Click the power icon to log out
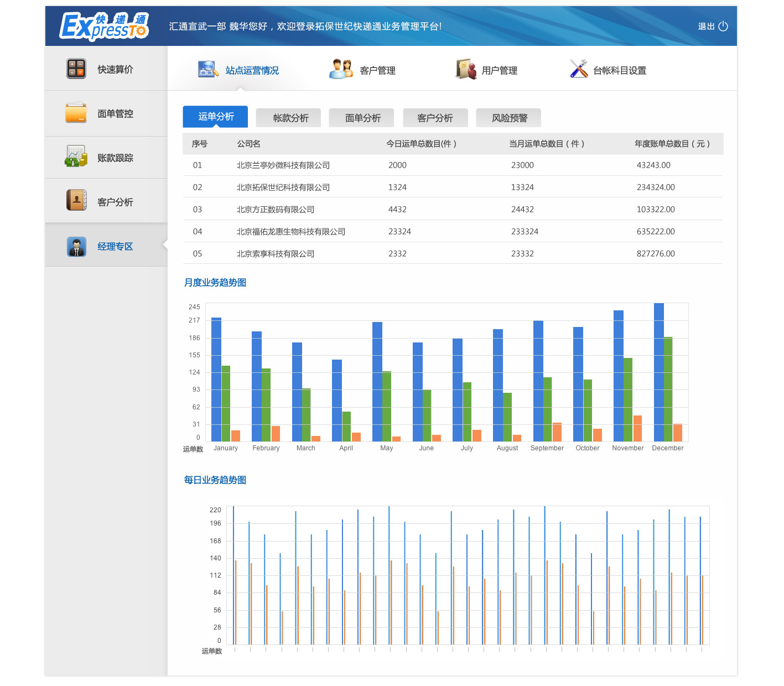The width and height of the screenshot is (784, 686). [723, 26]
